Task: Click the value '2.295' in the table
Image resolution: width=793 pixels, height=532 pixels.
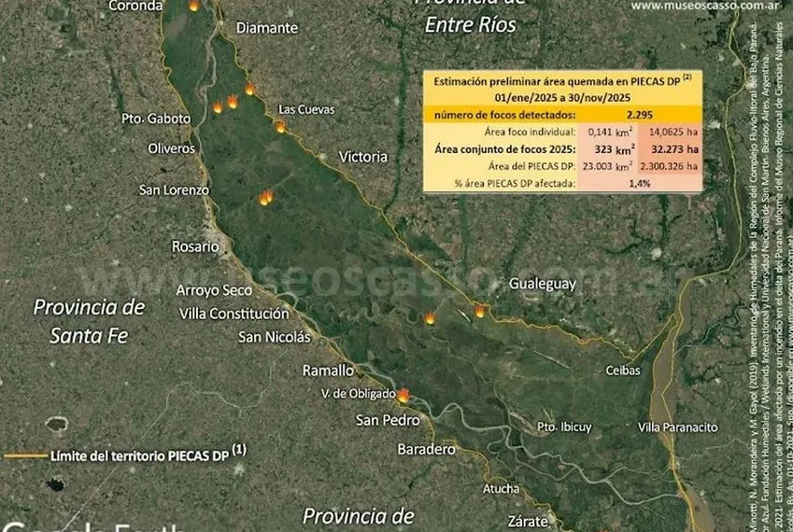Action: pyautogui.click(x=639, y=115)
